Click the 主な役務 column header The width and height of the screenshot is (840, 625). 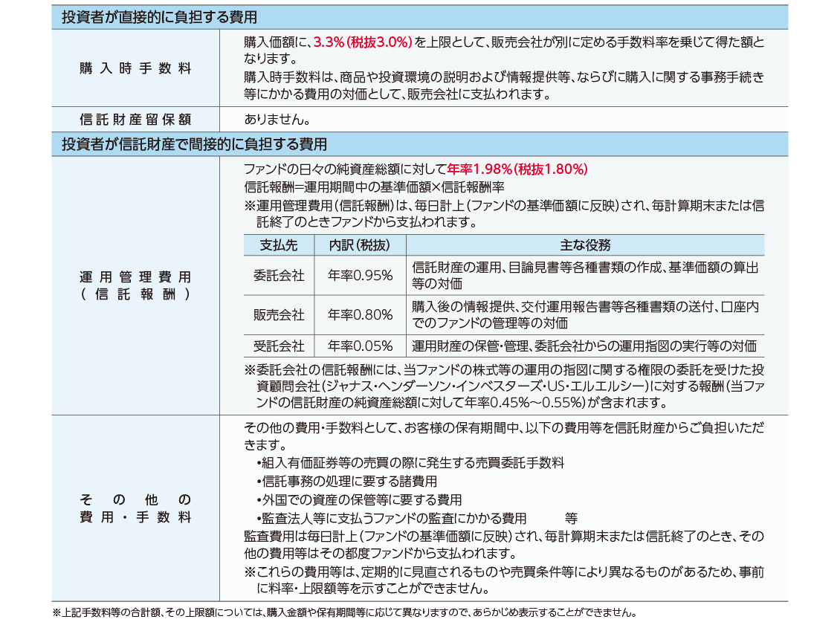coord(584,246)
